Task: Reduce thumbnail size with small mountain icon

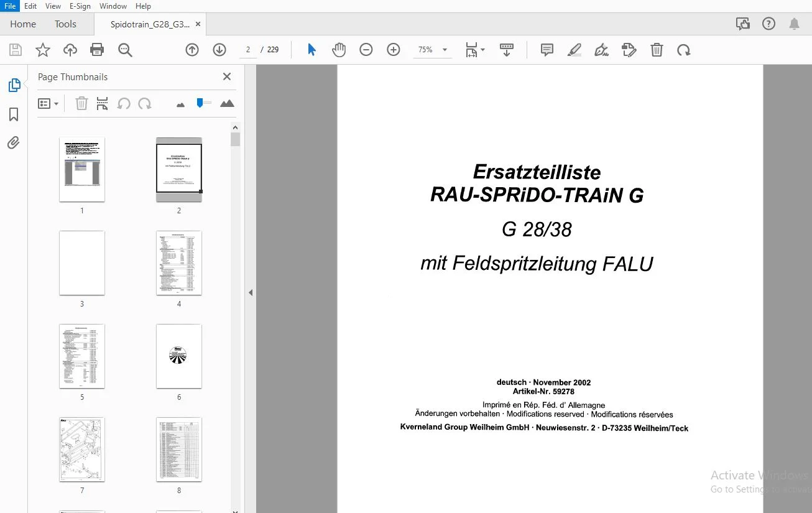Action: click(180, 104)
